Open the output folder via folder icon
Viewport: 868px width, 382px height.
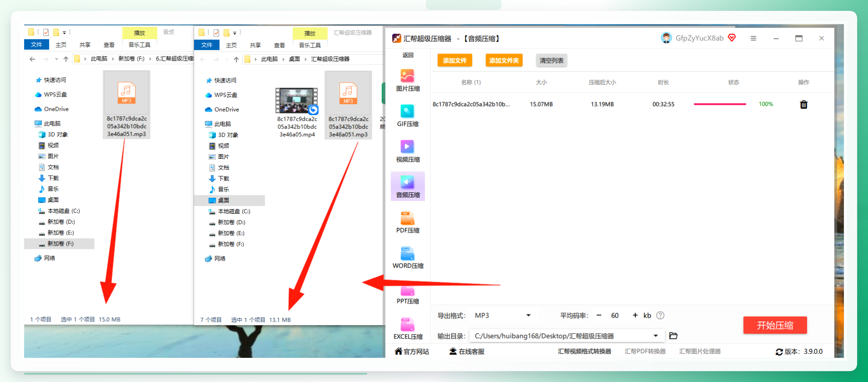(x=674, y=336)
